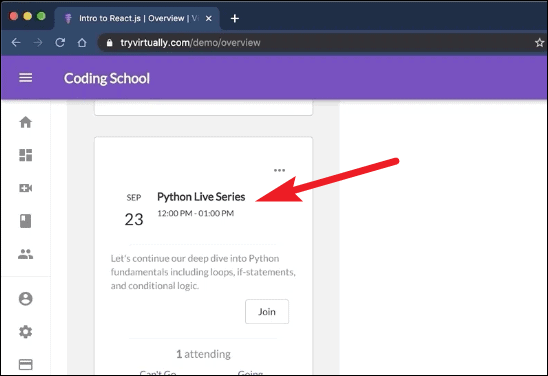Open the hamburger navigation menu
The width and height of the screenshot is (548, 376).
point(26,78)
